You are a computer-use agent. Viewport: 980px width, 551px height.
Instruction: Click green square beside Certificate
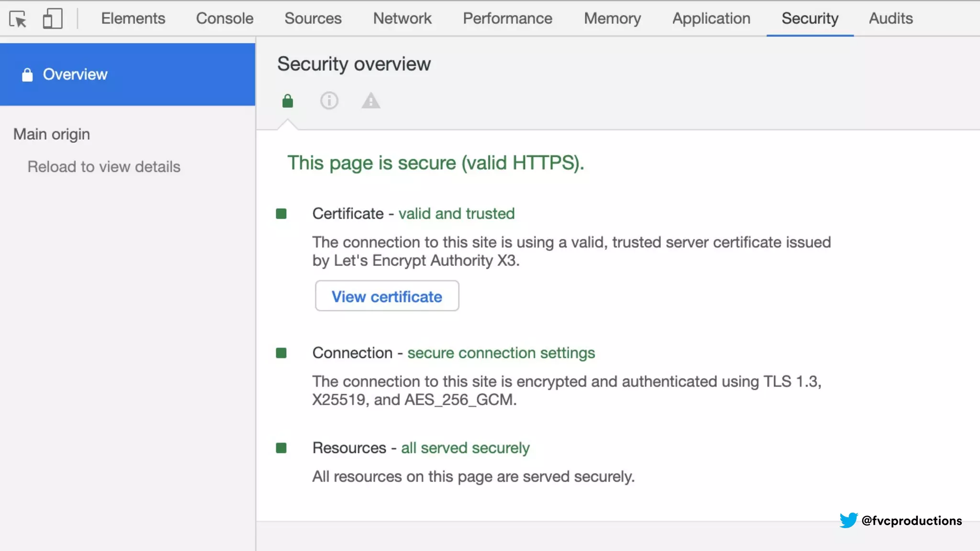tap(281, 214)
